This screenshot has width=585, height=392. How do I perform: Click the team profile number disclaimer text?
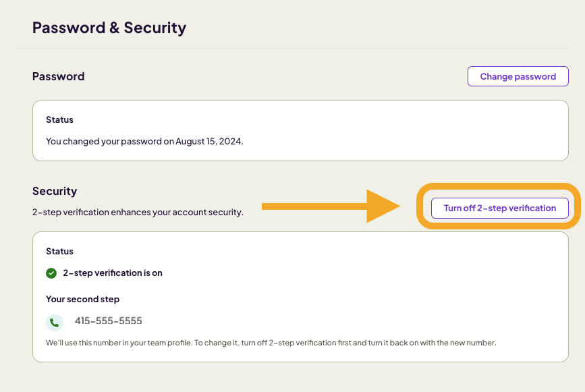click(x=271, y=342)
